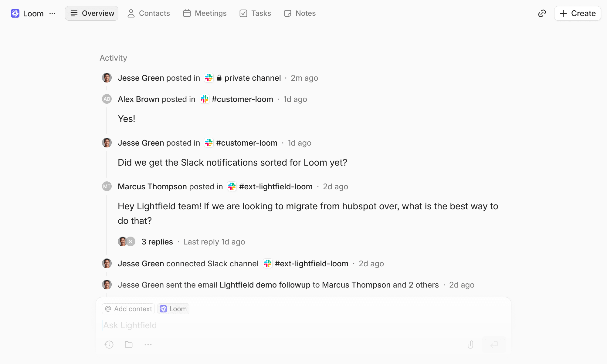Viewport: 607px width, 364px height.
Task: Open the composer three-dots more options
Action: (x=148, y=345)
